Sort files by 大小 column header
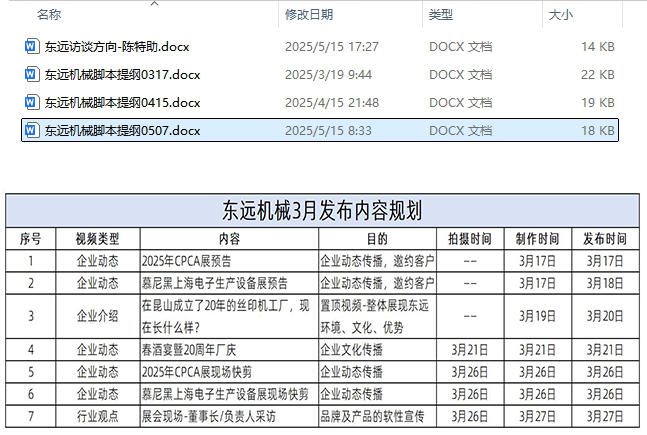647x435 pixels. [560, 15]
